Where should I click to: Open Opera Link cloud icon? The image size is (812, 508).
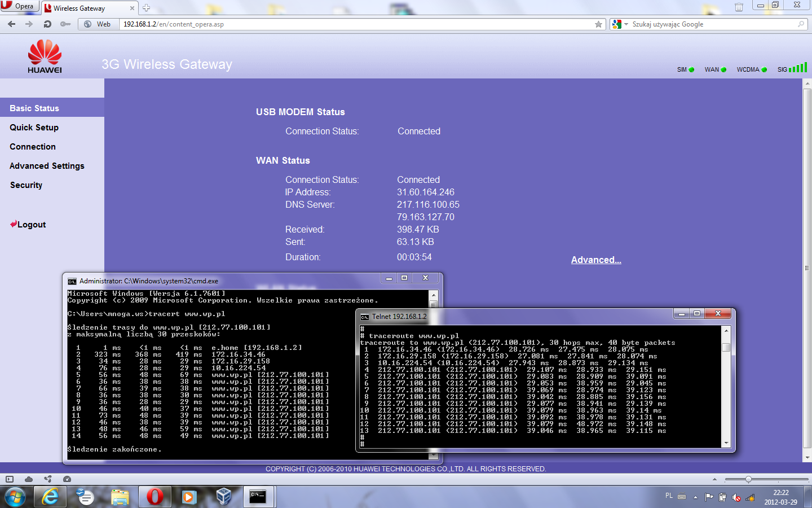click(x=29, y=479)
